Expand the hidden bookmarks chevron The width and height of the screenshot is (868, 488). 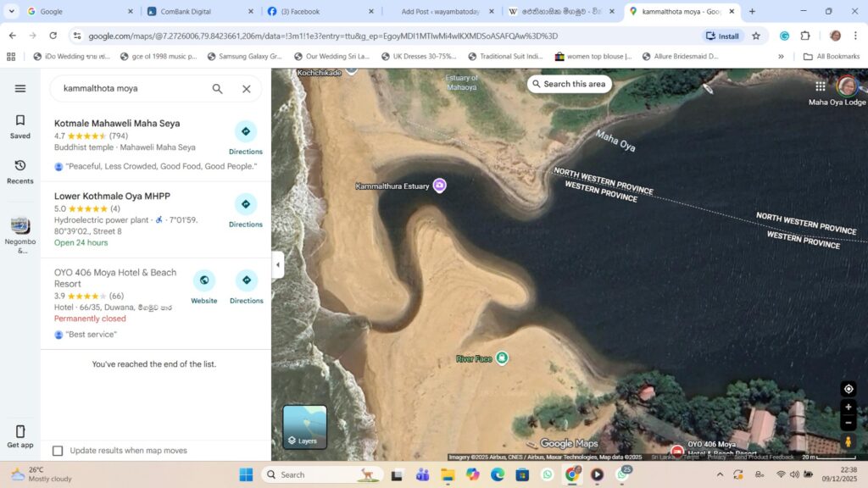click(781, 57)
